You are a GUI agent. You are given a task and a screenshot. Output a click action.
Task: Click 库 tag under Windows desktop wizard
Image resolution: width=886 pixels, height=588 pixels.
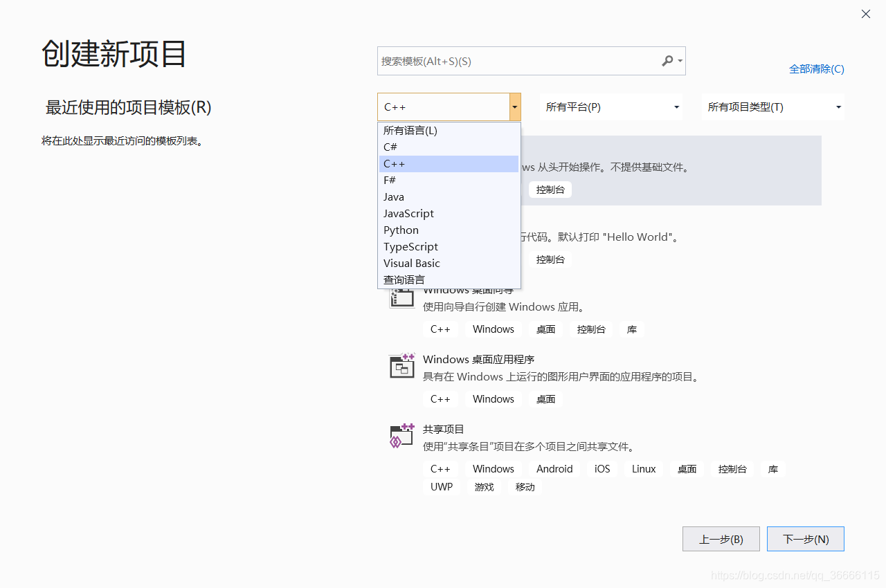point(632,329)
